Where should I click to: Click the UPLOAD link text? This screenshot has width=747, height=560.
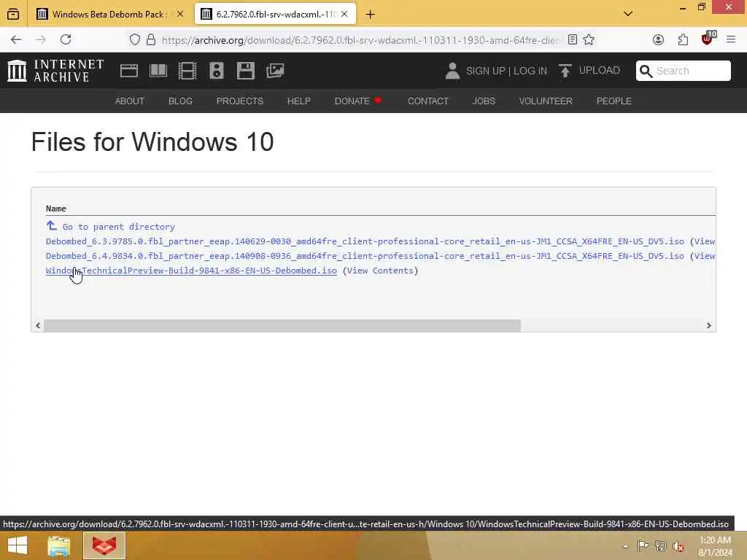point(600,71)
